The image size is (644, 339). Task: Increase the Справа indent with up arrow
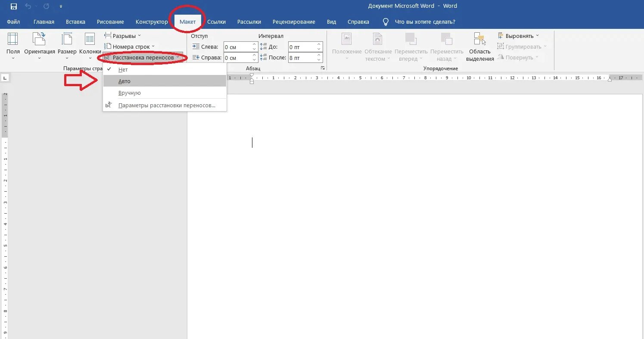(x=254, y=55)
